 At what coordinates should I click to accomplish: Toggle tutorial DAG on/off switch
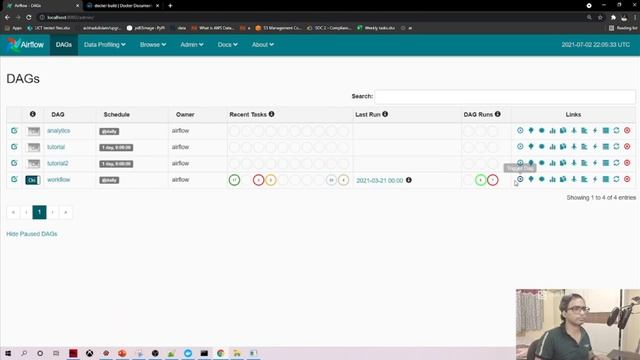click(33, 147)
